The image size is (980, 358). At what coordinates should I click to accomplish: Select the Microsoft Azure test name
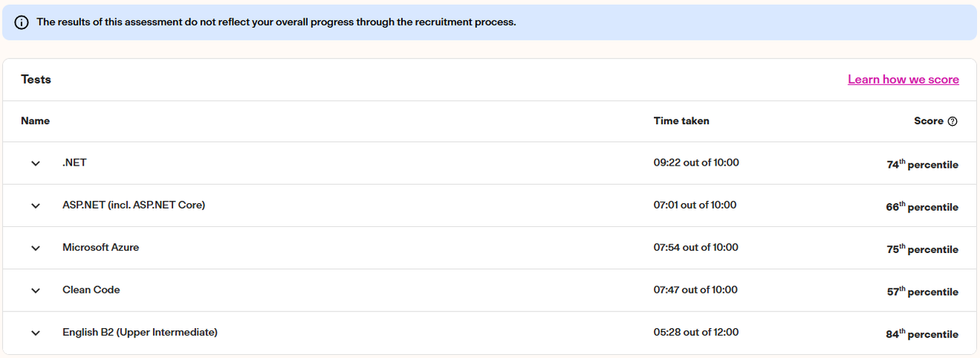pyautogui.click(x=101, y=248)
